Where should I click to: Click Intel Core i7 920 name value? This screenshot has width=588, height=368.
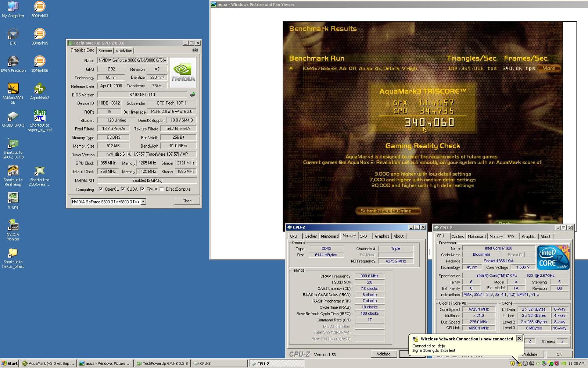point(498,248)
